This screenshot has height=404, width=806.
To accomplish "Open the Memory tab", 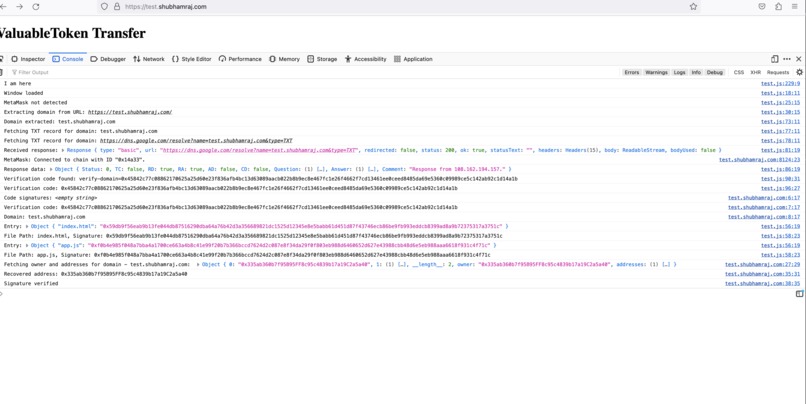I will click(x=284, y=59).
